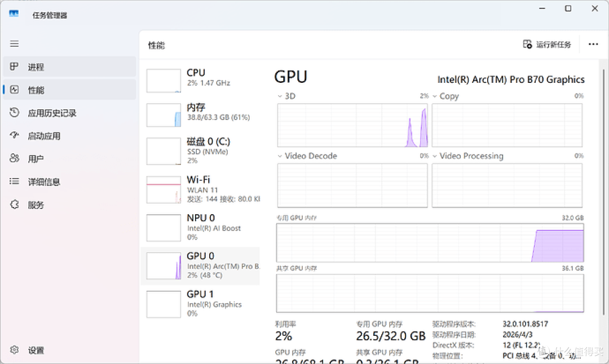Click the WLAN 11 text

pyautogui.click(x=202, y=190)
